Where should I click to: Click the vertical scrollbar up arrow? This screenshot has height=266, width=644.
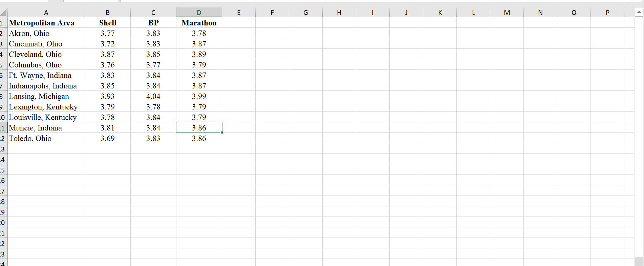639,12
